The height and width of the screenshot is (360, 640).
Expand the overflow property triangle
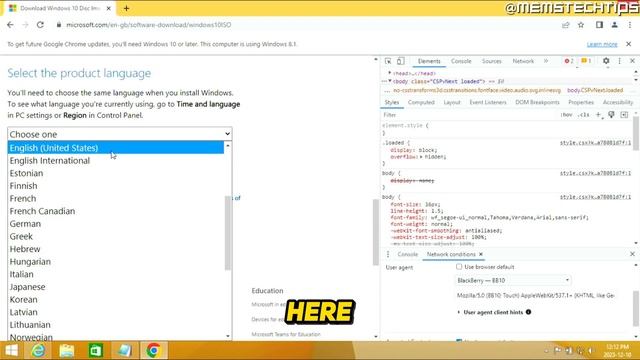click(421, 157)
